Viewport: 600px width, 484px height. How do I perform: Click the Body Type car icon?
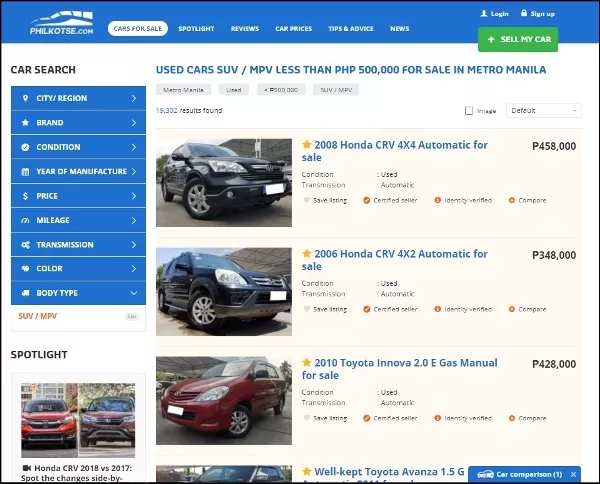[x=25, y=293]
